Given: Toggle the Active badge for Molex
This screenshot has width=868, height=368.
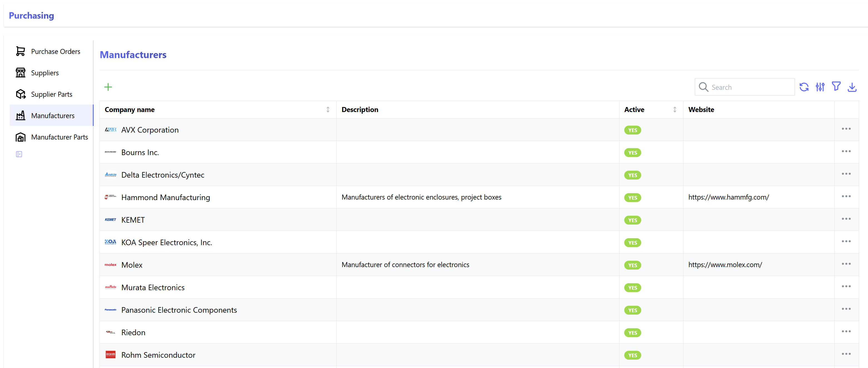Looking at the screenshot, I should [633, 265].
